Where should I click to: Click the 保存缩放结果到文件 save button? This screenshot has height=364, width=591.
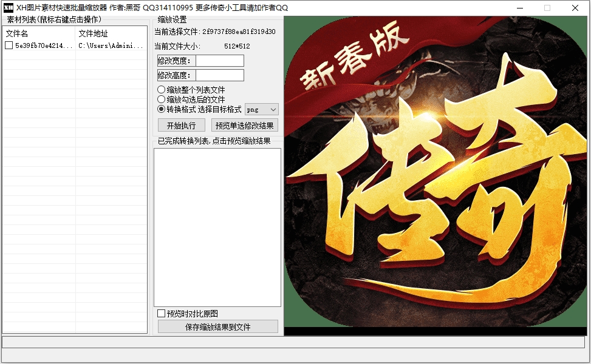pos(218,326)
